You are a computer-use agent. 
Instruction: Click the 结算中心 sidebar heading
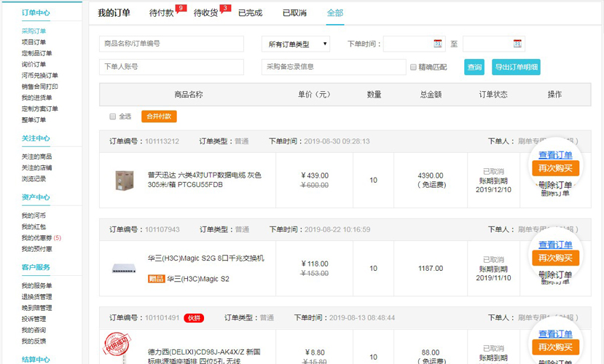point(36,360)
